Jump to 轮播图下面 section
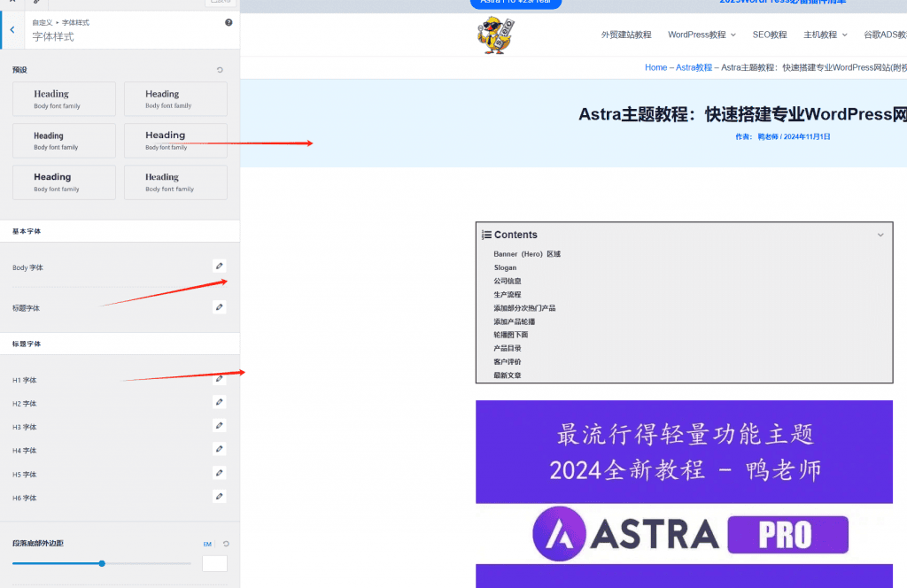907x588 pixels. [511, 335]
